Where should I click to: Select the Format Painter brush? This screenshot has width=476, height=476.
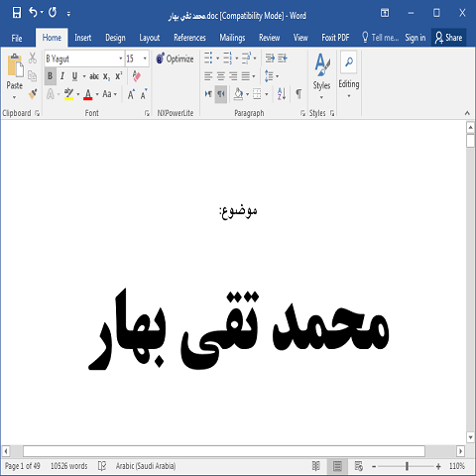click(33, 94)
